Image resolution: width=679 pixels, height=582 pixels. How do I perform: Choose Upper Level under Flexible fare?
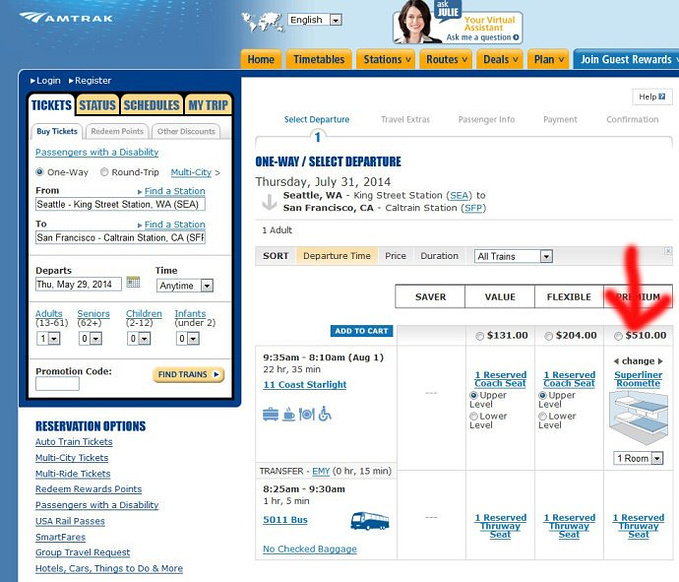[x=543, y=395]
